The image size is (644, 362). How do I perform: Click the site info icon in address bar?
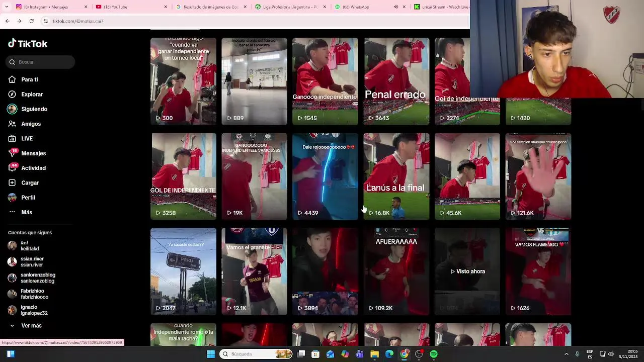[x=46, y=21]
